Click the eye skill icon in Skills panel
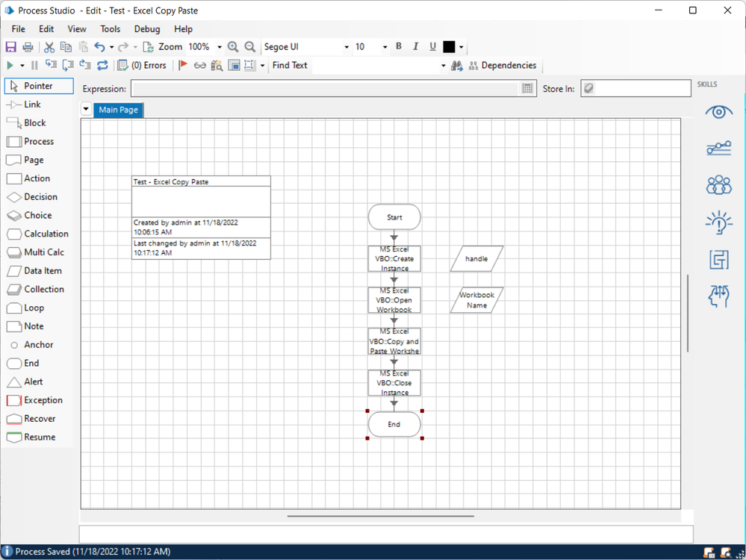Screen dimensions: 746x560 (718, 112)
